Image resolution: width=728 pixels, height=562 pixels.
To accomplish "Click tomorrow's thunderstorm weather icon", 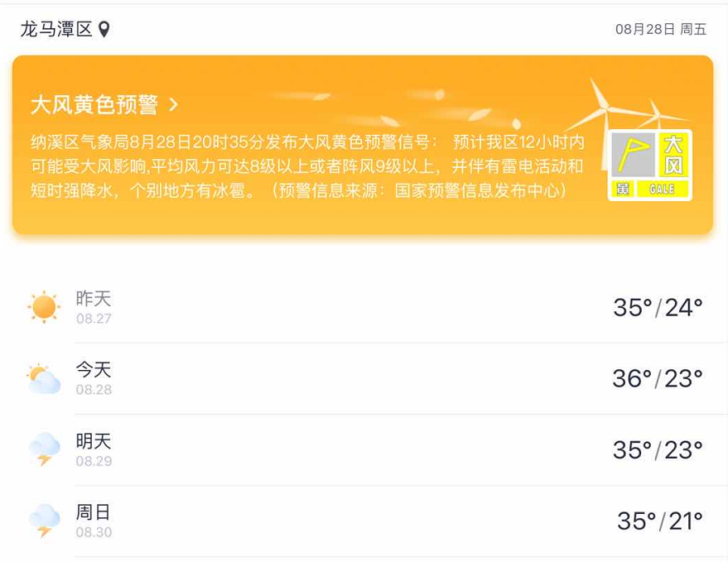I will pyautogui.click(x=44, y=449).
